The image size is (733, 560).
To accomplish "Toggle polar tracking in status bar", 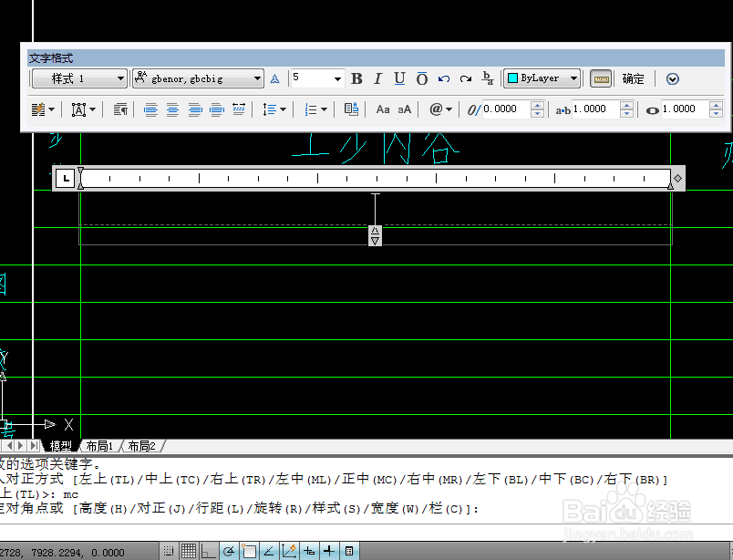I will (x=229, y=551).
